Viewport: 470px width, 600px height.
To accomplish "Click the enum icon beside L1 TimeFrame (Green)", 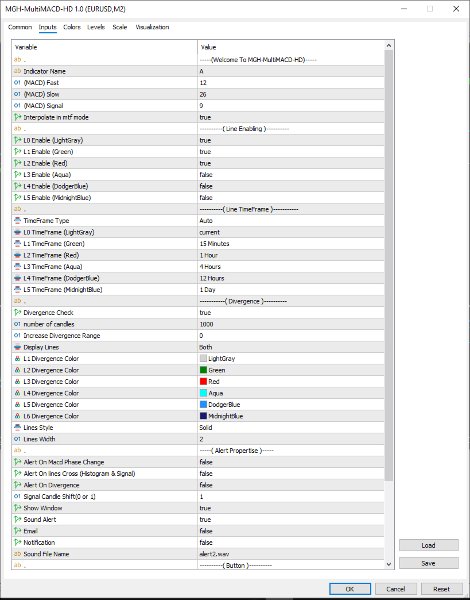I will click(x=17, y=243).
